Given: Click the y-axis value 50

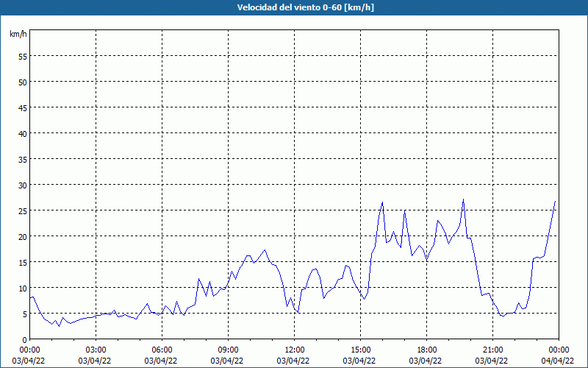Looking at the screenshot, I should [23, 82].
